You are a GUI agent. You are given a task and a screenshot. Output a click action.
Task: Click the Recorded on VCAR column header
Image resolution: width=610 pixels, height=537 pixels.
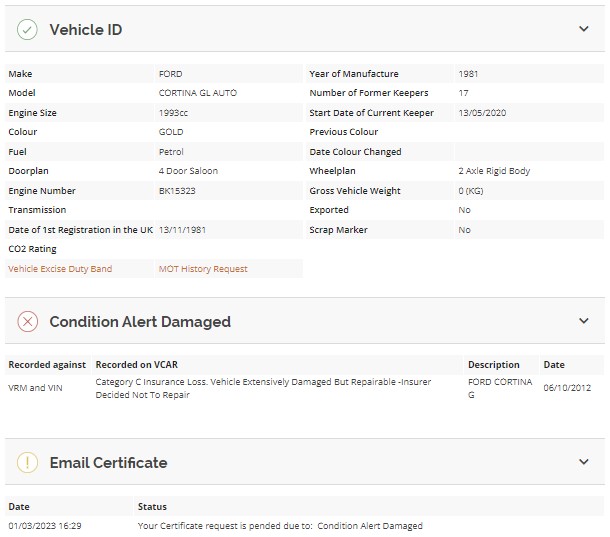(x=137, y=365)
